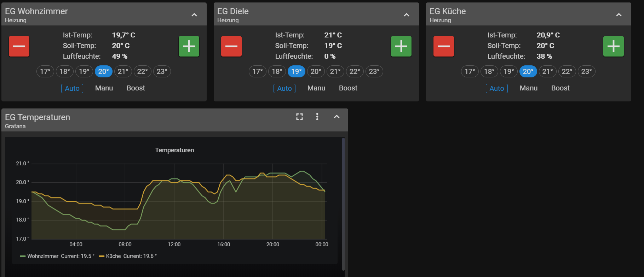Viewport: 644px width, 277px height.
Task: Click the 21° C Ist-Temp value in Diele
Action: point(333,35)
